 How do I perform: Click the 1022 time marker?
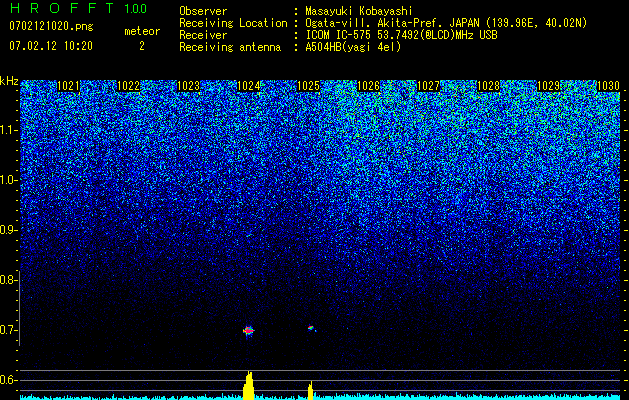click(x=128, y=86)
